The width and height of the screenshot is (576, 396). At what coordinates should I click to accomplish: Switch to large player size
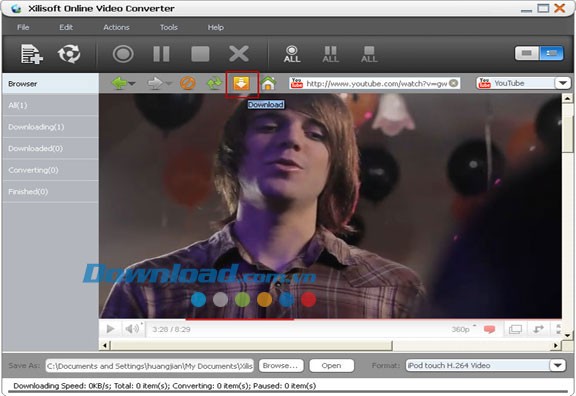click(x=515, y=329)
